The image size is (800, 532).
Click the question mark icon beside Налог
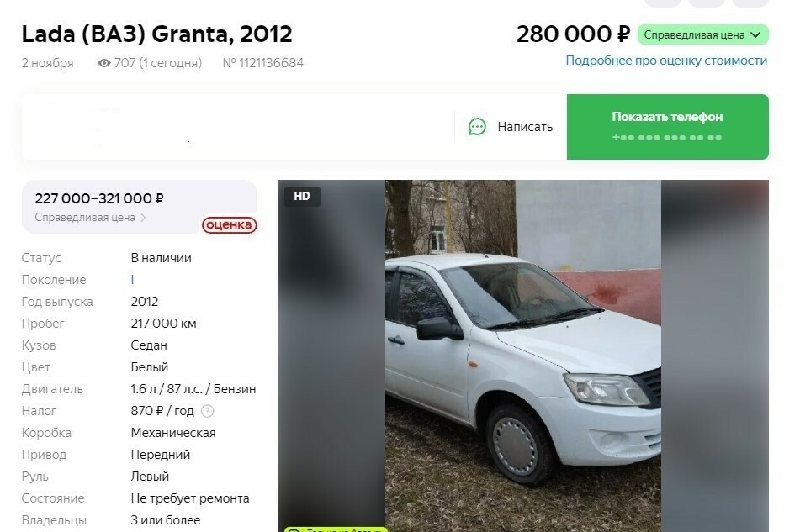click(x=207, y=411)
